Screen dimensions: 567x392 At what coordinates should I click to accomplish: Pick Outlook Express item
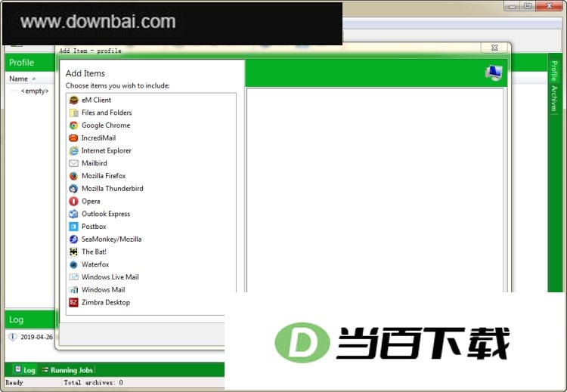(151, 214)
